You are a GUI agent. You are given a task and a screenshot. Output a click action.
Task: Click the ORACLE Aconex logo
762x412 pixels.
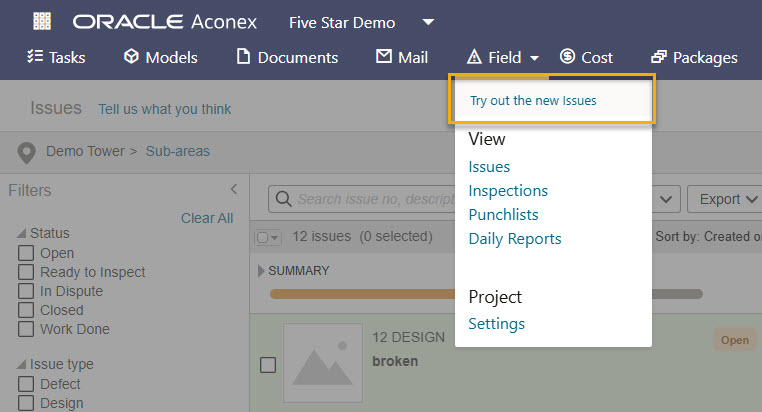(165, 22)
